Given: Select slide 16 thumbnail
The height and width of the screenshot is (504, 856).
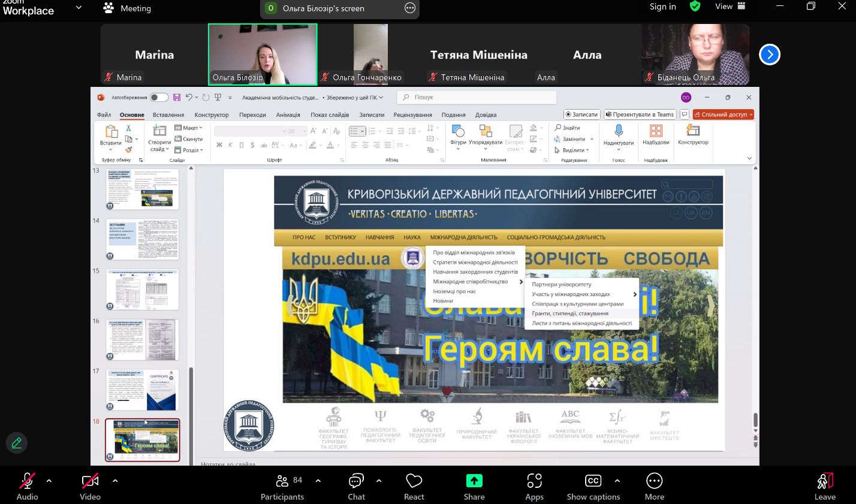Looking at the screenshot, I should pyautogui.click(x=143, y=340).
